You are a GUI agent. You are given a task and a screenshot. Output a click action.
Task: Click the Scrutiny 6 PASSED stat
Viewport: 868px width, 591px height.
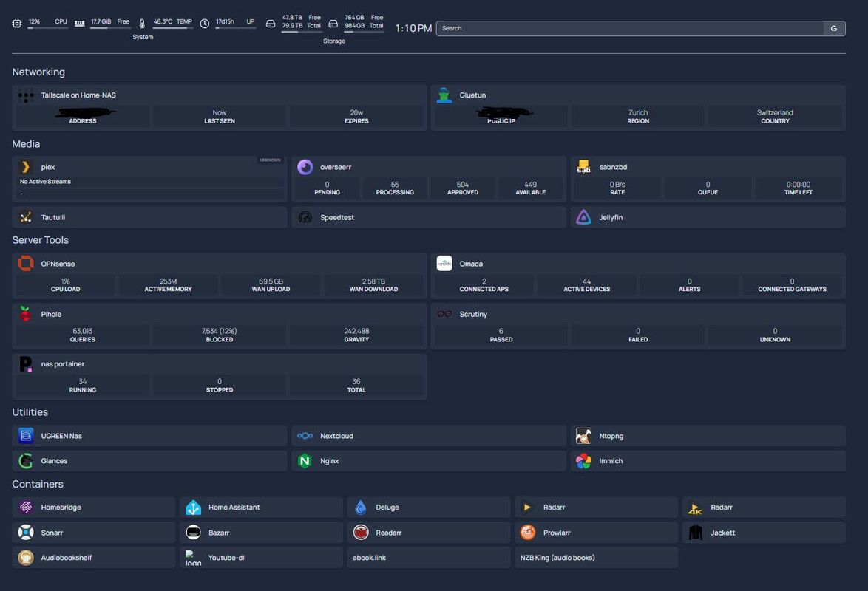pyautogui.click(x=501, y=335)
